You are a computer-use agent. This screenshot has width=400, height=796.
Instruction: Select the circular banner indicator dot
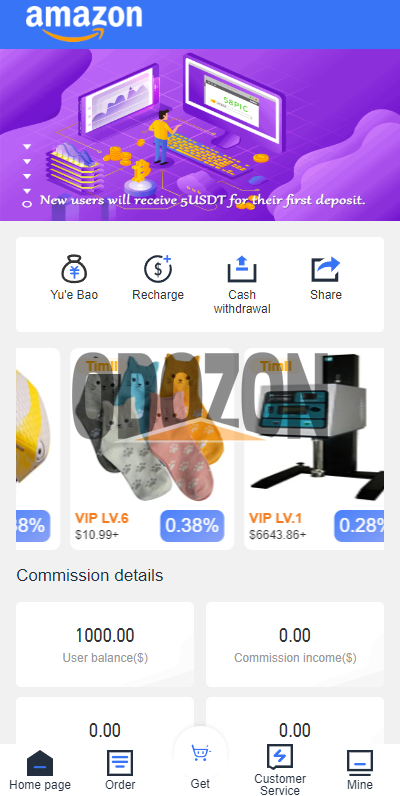(27, 204)
